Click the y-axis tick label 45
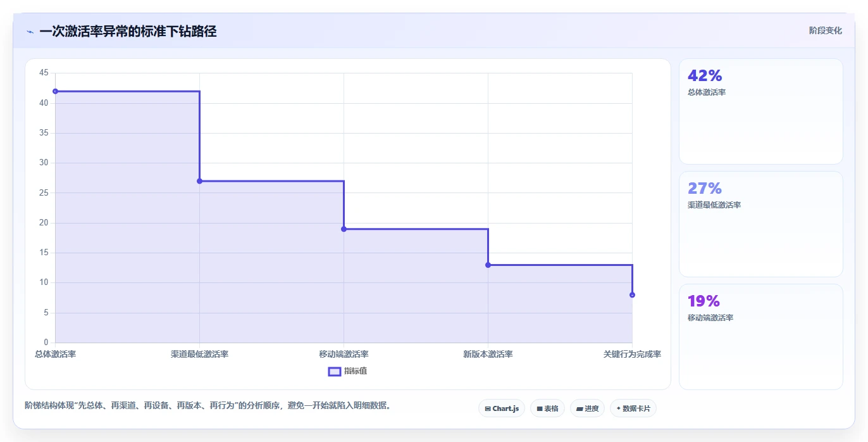This screenshot has height=442, width=868. [44, 73]
